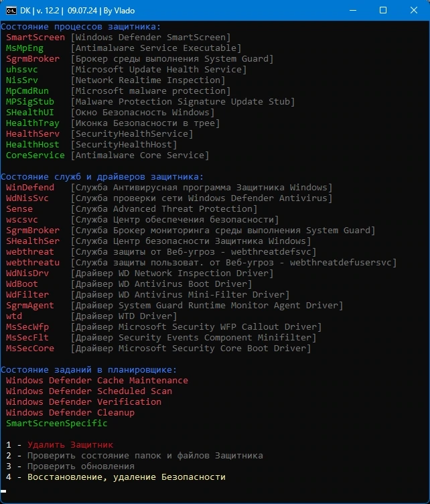Minimize the DK console window
Image resolution: width=430 pixels, height=504 pixels.
(353, 10)
